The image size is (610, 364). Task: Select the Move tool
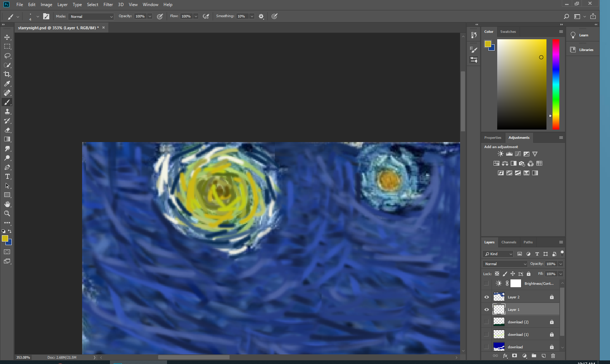7,37
